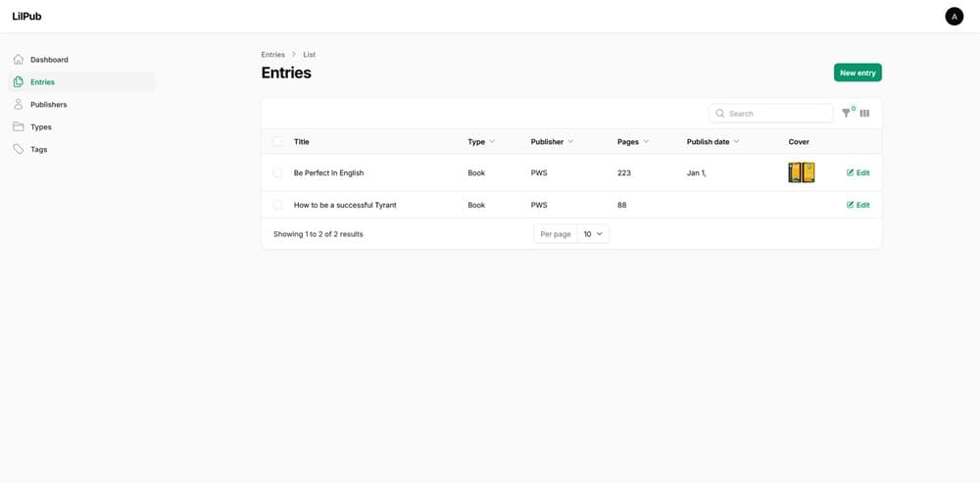The width and height of the screenshot is (980, 483).
Task: Sort by the Publish date column
Action: pyautogui.click(x=712, y=142)
